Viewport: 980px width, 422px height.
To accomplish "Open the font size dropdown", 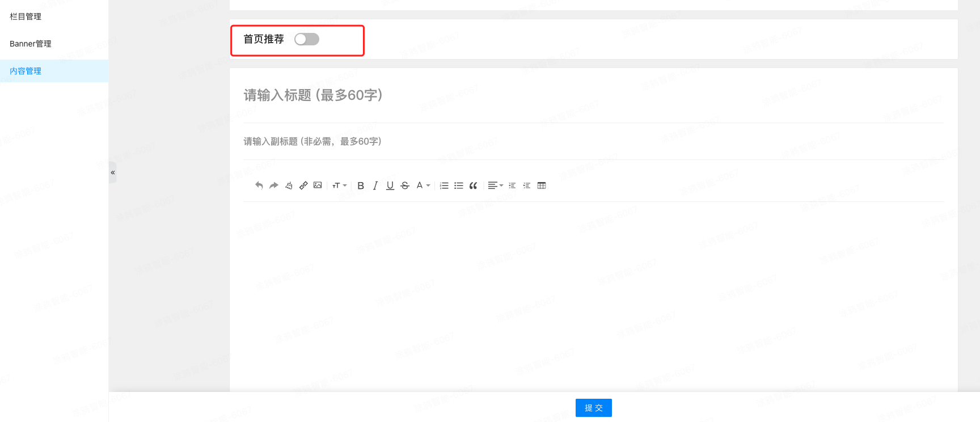I will [x=339, y=185].
